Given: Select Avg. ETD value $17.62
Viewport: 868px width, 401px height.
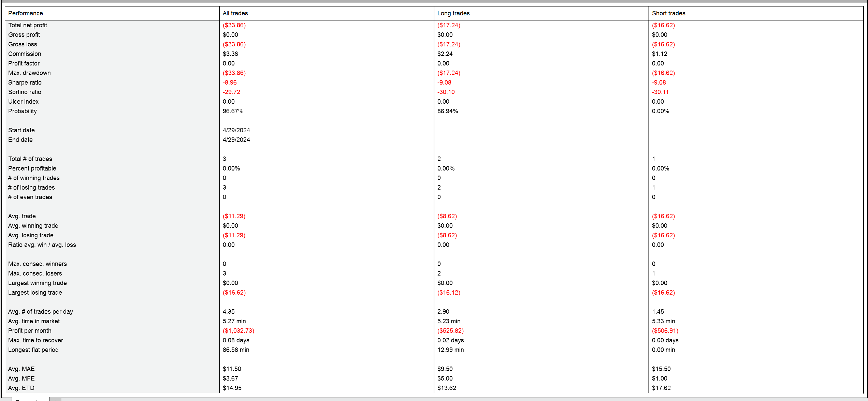Looking at the screenshot, I should (x=661, y=388).
